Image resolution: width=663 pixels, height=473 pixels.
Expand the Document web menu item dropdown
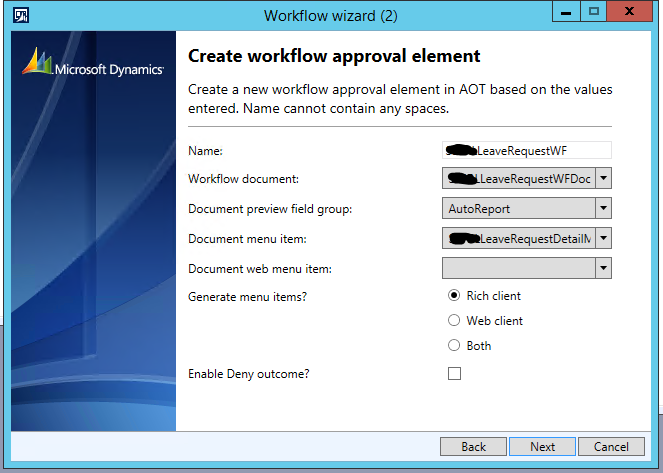coord(603,268)
